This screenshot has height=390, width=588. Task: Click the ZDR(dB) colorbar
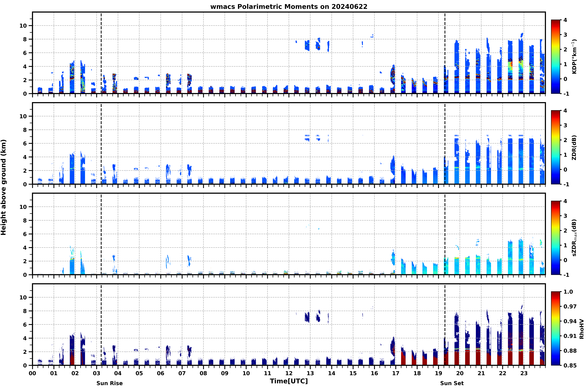pyautogui.click(x=556, y=147)
